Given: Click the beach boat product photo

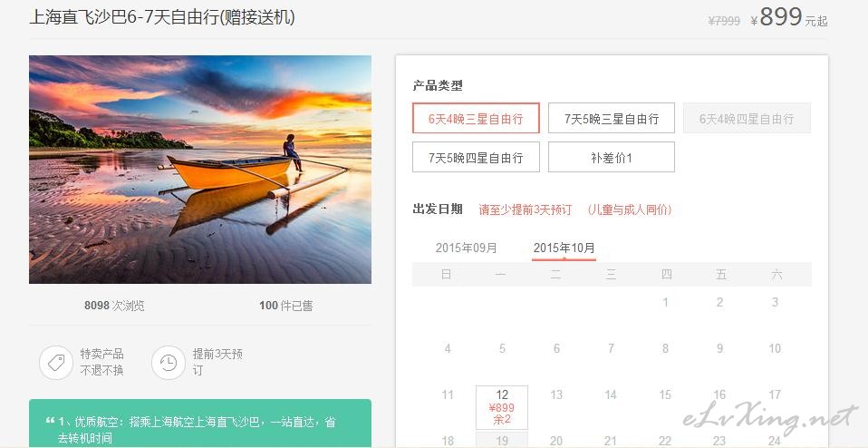Looking at the screenshot, I should 200,170.
